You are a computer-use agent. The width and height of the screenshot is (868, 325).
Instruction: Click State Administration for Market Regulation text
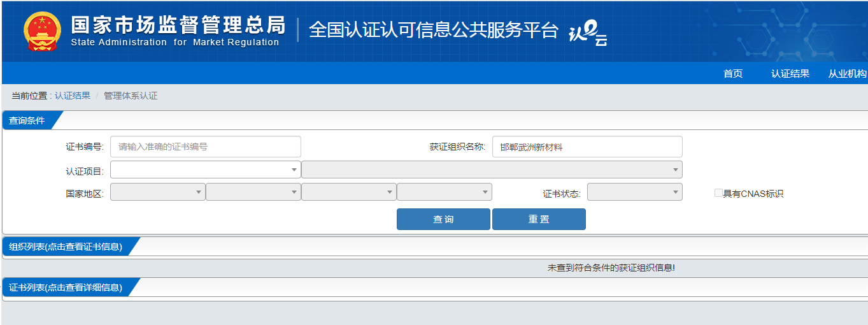[175, 43]
